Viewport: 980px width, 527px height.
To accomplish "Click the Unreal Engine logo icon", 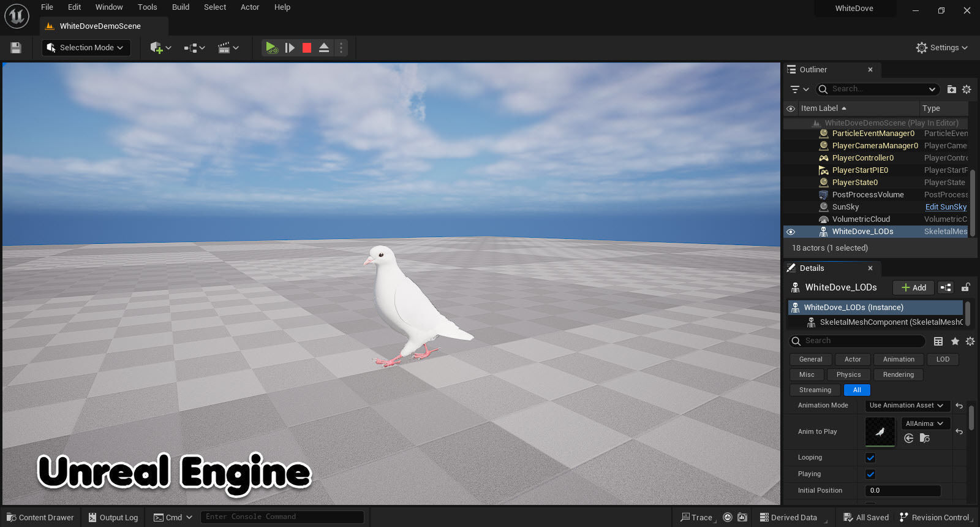I will [17, 16].
